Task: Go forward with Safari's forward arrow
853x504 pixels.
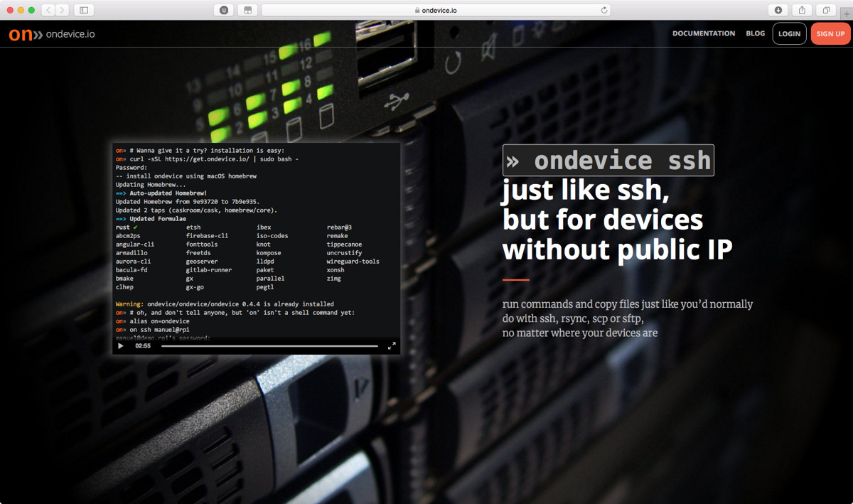Action: point(63,10)
